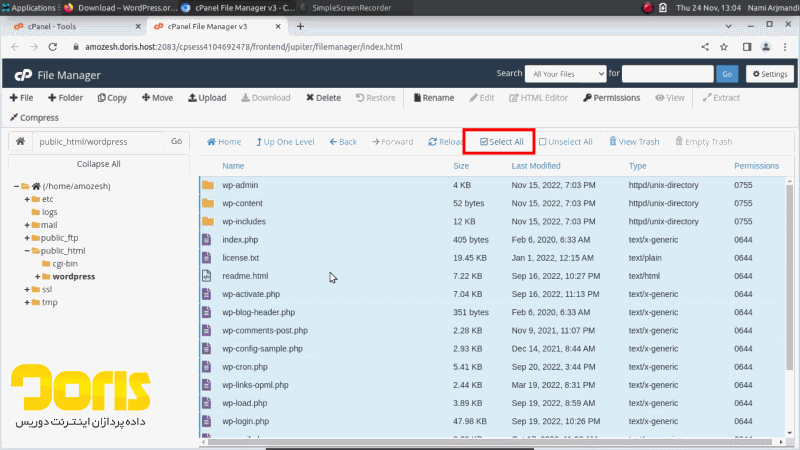The width and height of the screenshot is (800, 450).
Task: Click the index.php file icon
Action: point(207,239)
